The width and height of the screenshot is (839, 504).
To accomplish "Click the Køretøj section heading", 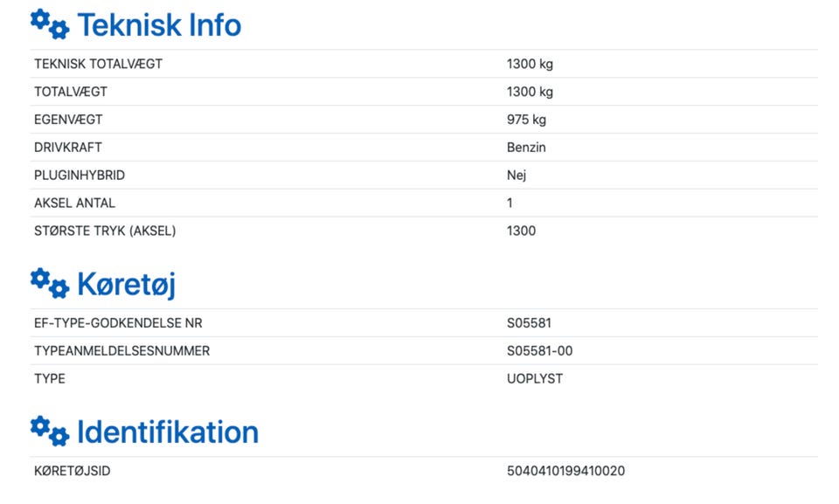I will 126,284.
